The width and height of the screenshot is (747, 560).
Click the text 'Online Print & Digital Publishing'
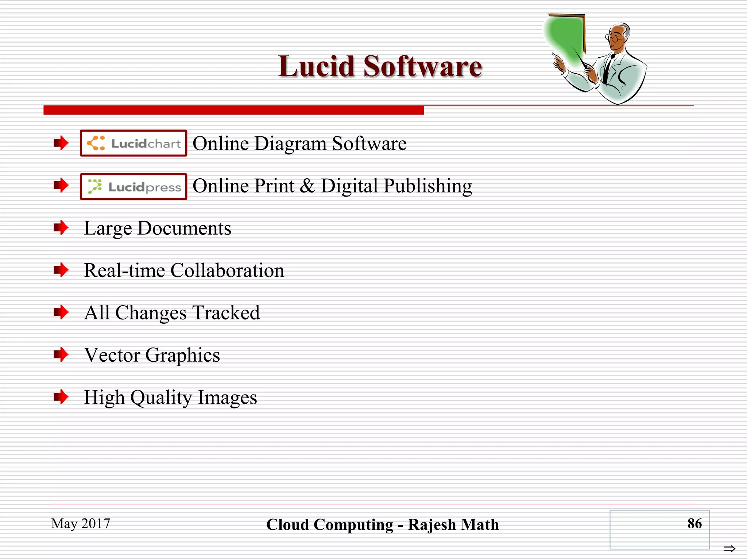(332, 186)
